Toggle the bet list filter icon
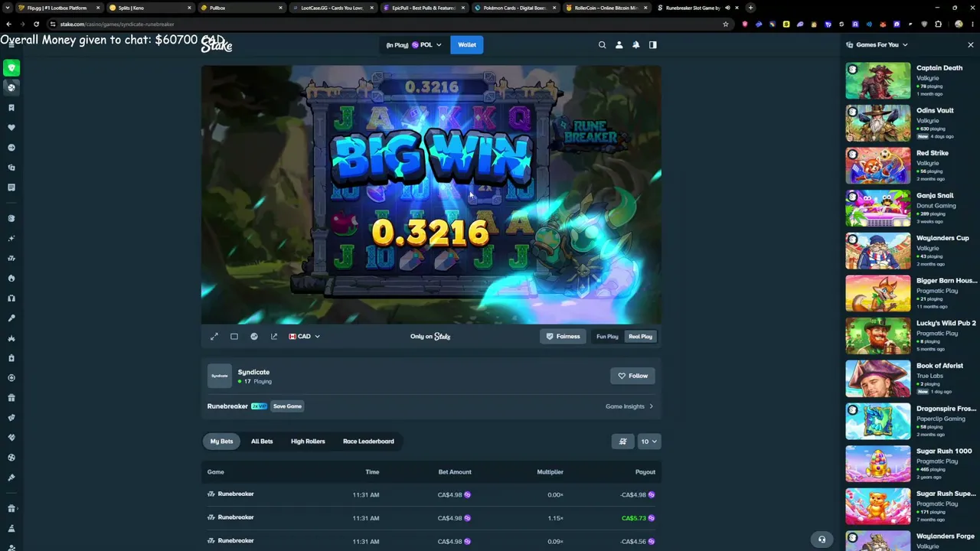980x551 pixels. [x=622, y=442]
